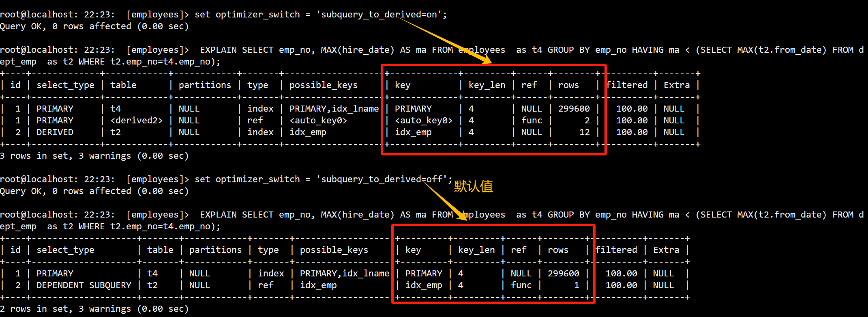Click 'PRIMARY,idx_lname' in the three-row result table
Image resolution: width=868 pixels, height=317 pixels.
coord(334,109)
